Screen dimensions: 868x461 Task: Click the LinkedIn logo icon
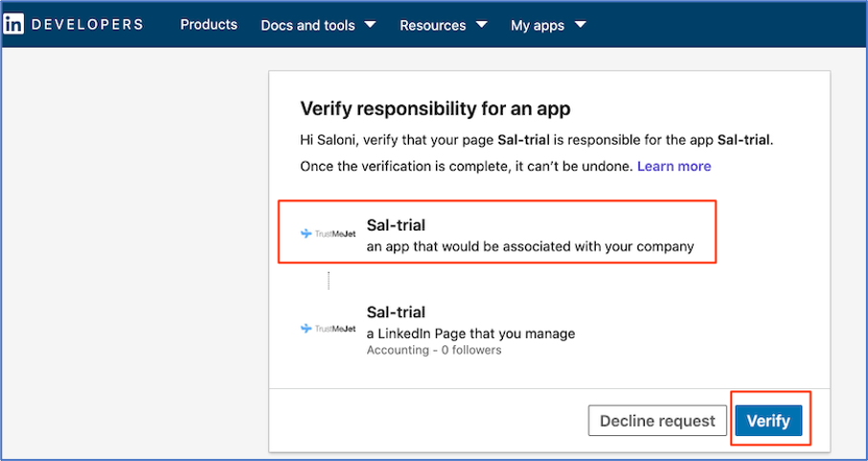(13, 24)
